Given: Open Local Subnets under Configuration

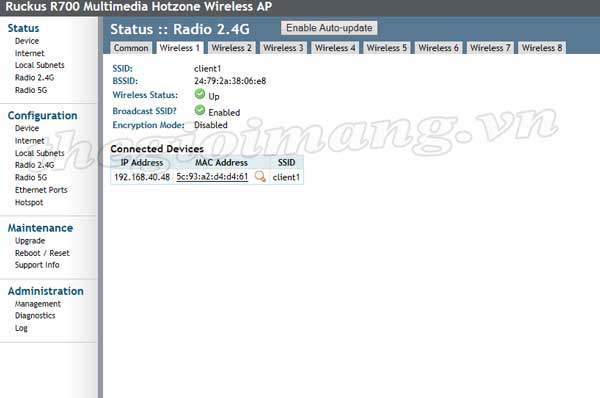Looking at the screenshot, I should coord(39,153).
